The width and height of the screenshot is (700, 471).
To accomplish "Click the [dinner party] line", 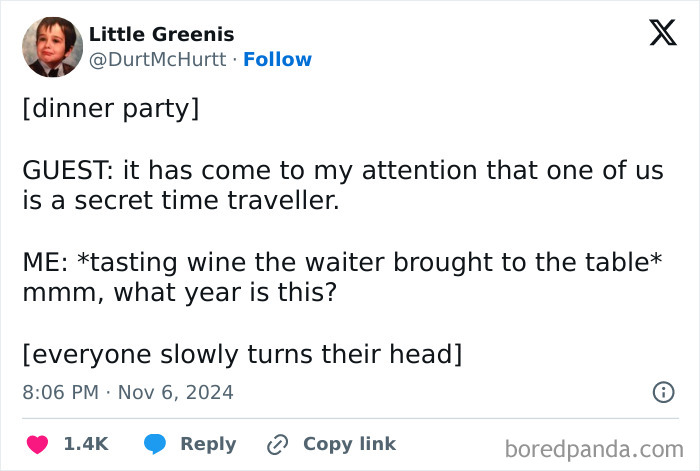I will point(110,108).
